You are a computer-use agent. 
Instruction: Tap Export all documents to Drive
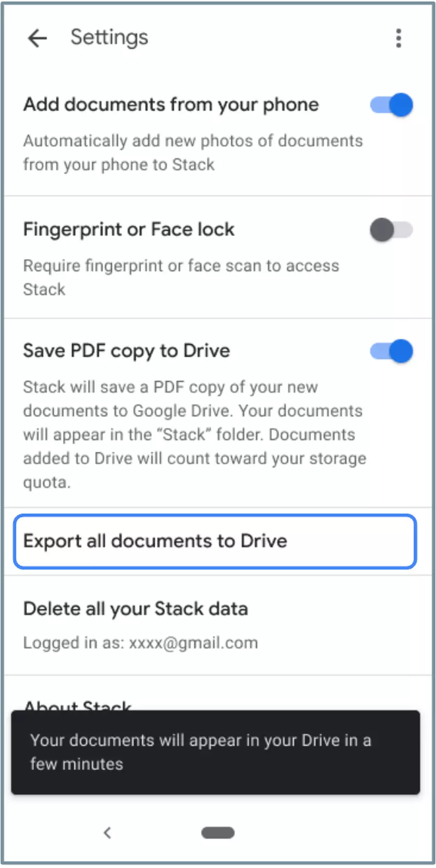point(214,542)
